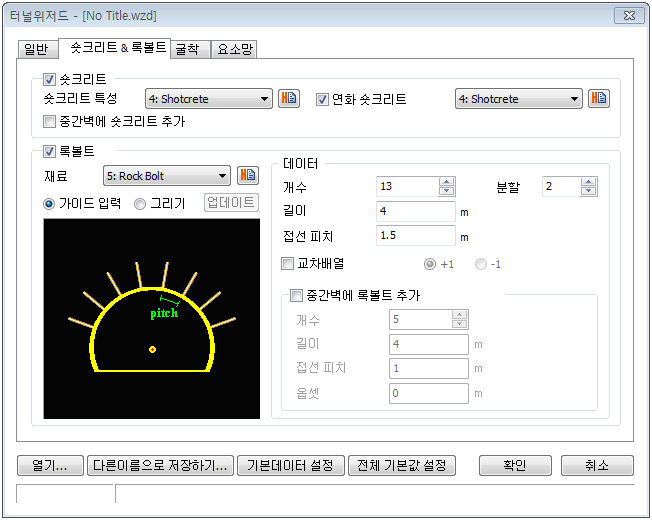This screenshot has height=520, width=652.
Task: Cancel with the 취소 button
Action: point(597,465)
